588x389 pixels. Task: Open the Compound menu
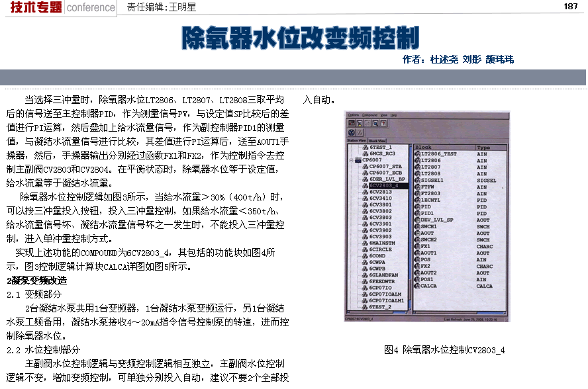coord(369,115)
